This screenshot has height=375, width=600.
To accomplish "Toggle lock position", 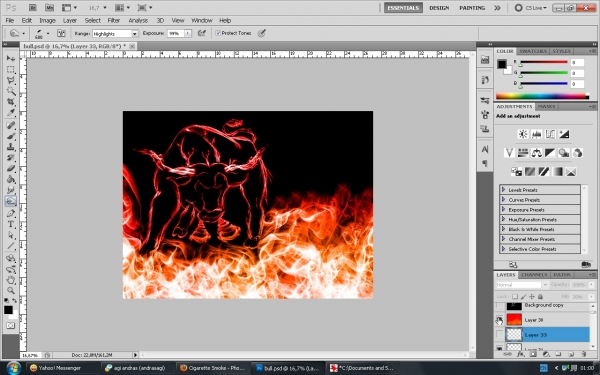I will pos(532,297).
